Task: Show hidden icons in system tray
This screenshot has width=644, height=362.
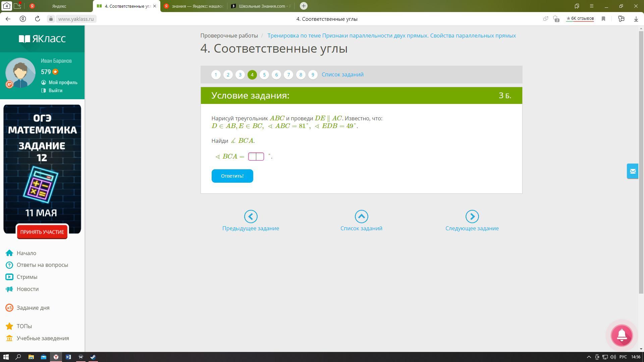Action: coord(589,357)
